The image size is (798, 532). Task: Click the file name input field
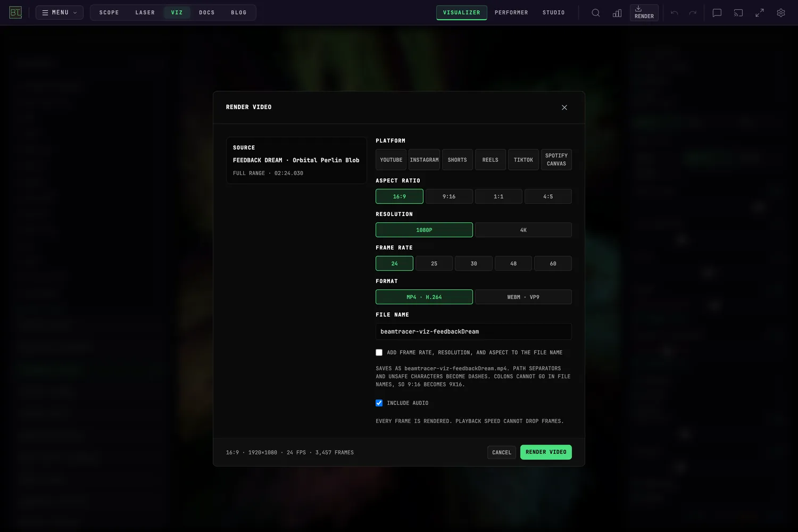click(x=473, y=331)
